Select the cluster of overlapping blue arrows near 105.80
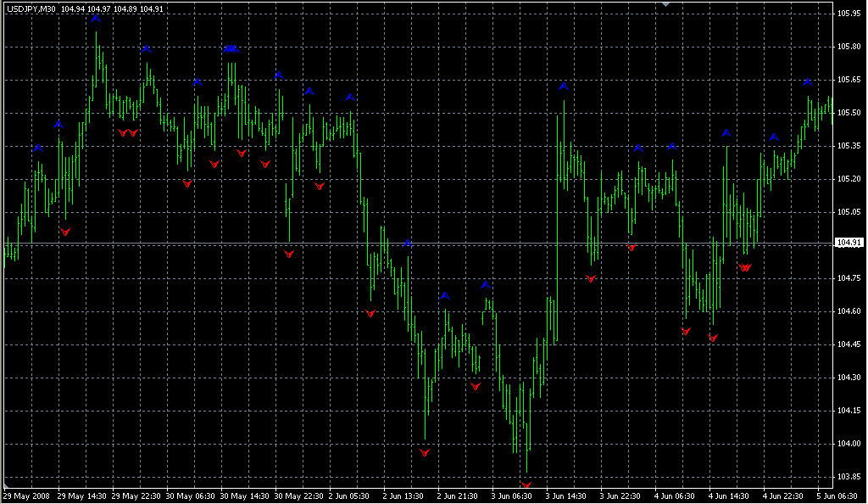Screen dimensions: 868x504 point(231,49)
